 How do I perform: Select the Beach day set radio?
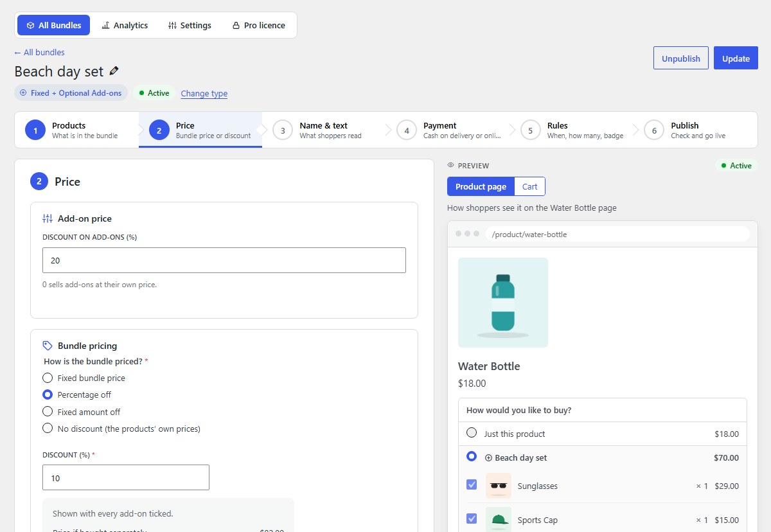click(x=472, y=456)
